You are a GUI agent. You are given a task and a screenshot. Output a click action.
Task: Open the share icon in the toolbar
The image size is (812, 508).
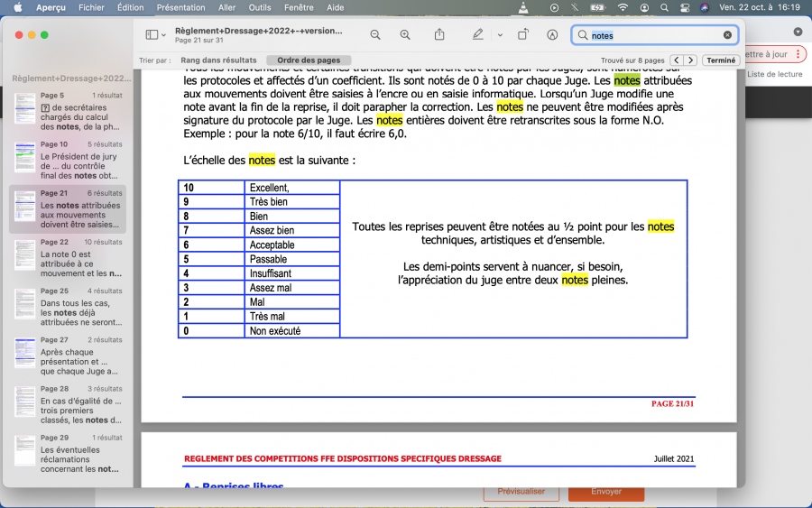click(x=439, y=34)
